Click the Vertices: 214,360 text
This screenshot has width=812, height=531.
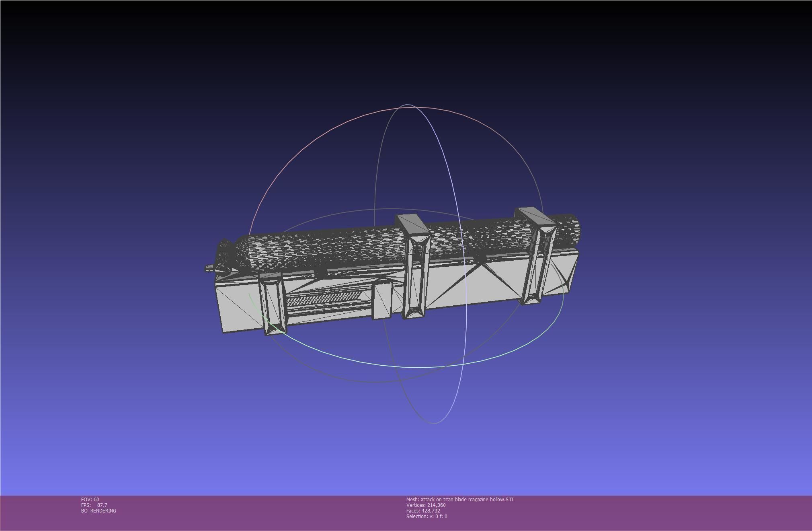(426, 505)
